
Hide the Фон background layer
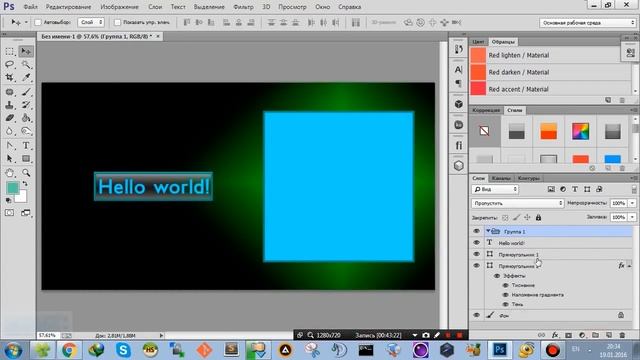476,316
